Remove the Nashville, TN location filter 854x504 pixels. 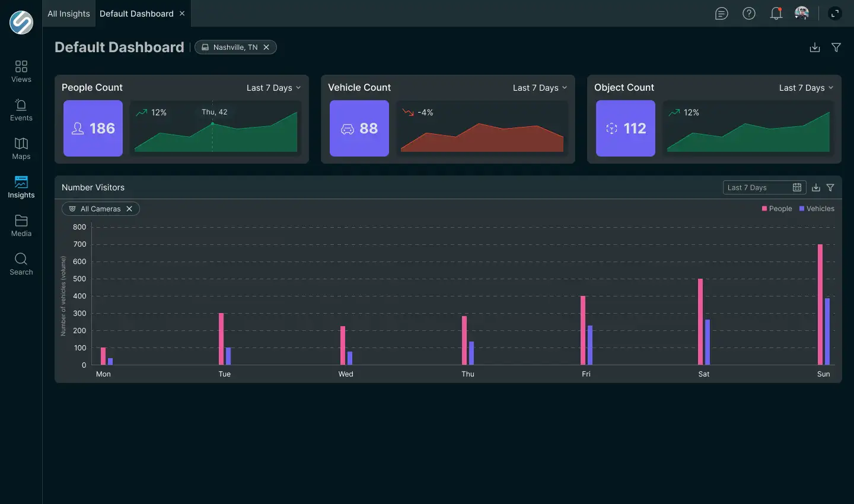point(266,47)
